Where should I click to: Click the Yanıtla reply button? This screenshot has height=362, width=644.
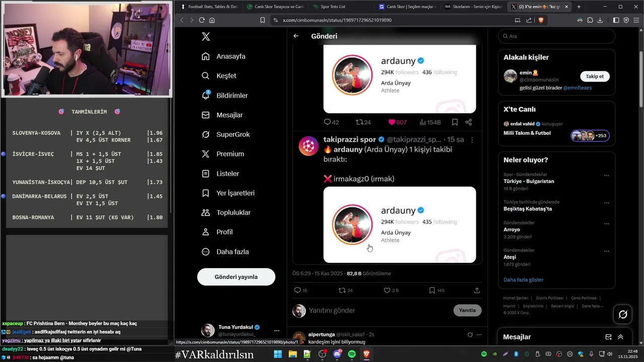click(467, 311)
